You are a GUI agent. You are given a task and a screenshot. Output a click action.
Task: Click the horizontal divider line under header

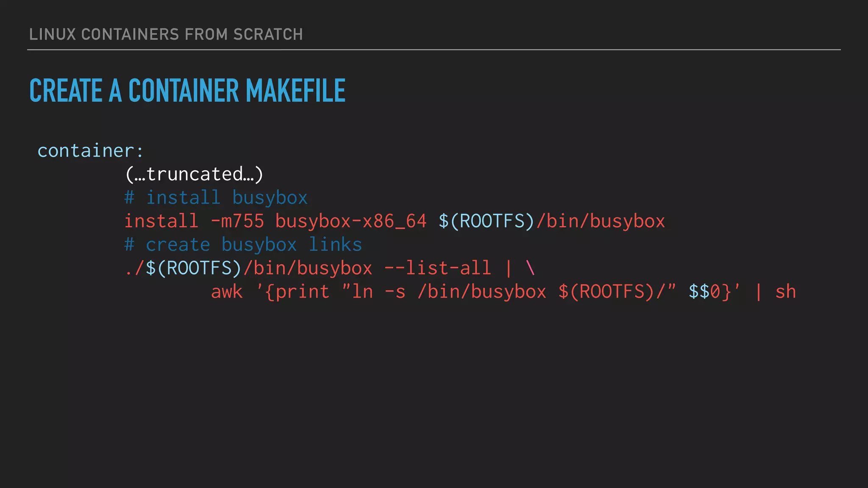[x=434, y=50]
